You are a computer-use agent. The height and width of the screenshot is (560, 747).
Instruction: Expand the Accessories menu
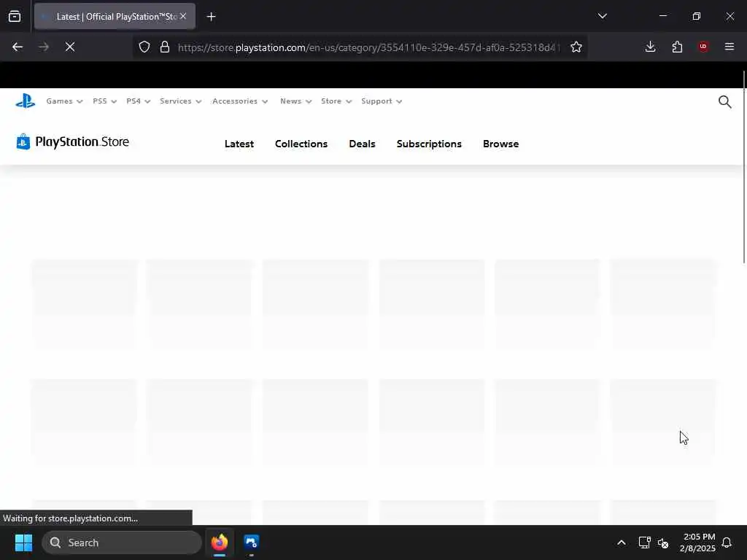[x=240, y=101]
